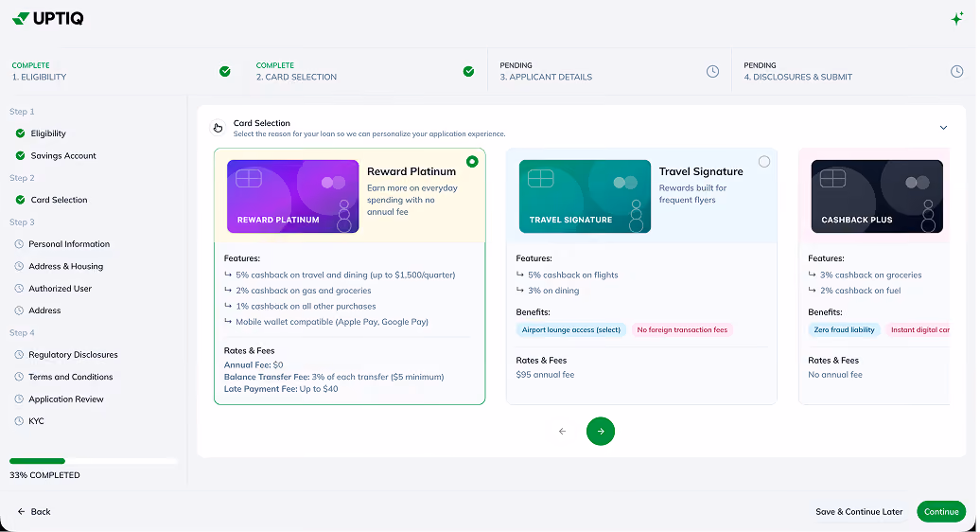Click the Reward Platinum purple card image
The image size is (980, 532).
pyautogui.click(x=292, y=196)
